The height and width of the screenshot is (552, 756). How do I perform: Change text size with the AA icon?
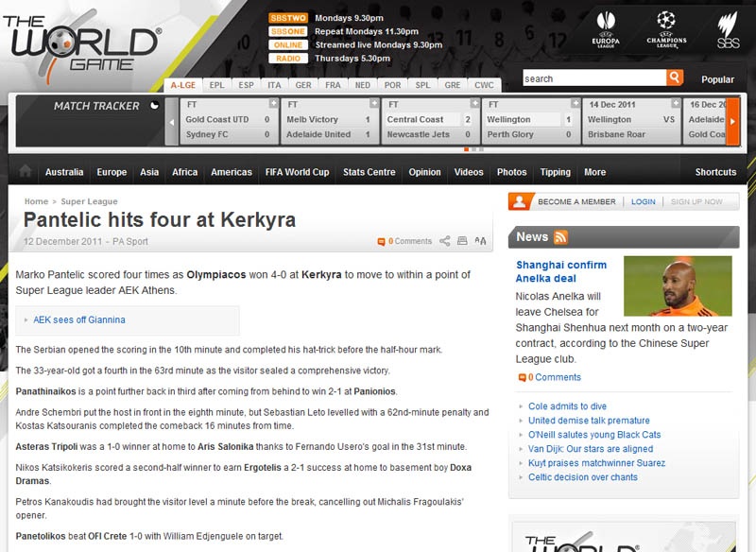(x=481, y=241)
